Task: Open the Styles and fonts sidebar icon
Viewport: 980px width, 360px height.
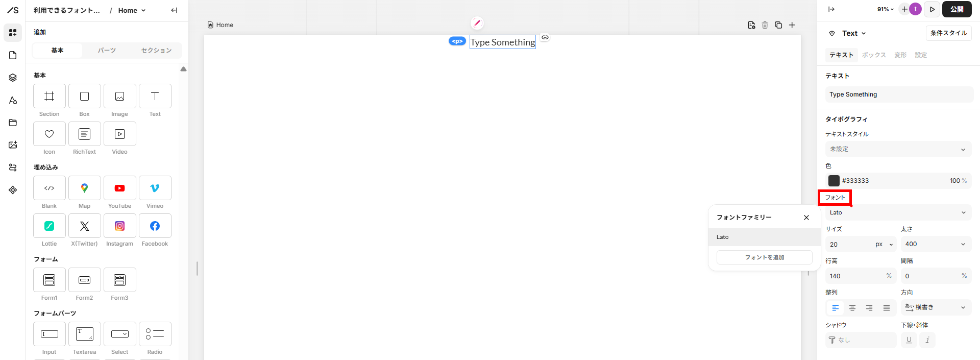Action: point(13,100)
